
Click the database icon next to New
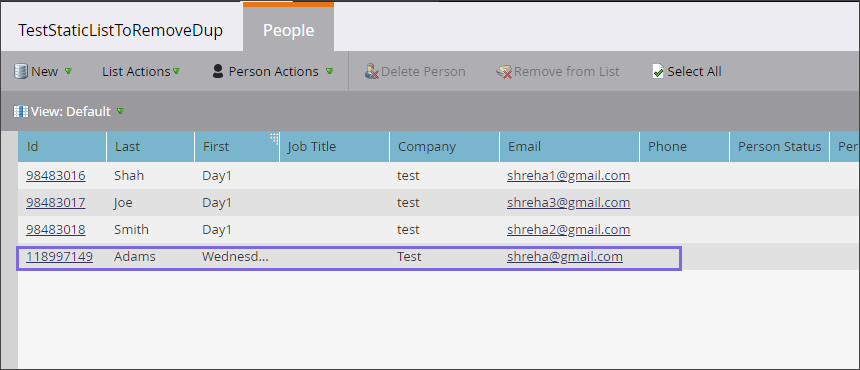(21, 72)
